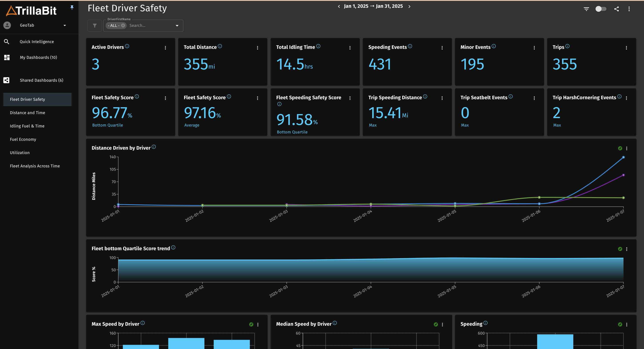Open dashboard more options kebab menu
The width and height of the screenshot is (644, 349).
tap(629, 9)
